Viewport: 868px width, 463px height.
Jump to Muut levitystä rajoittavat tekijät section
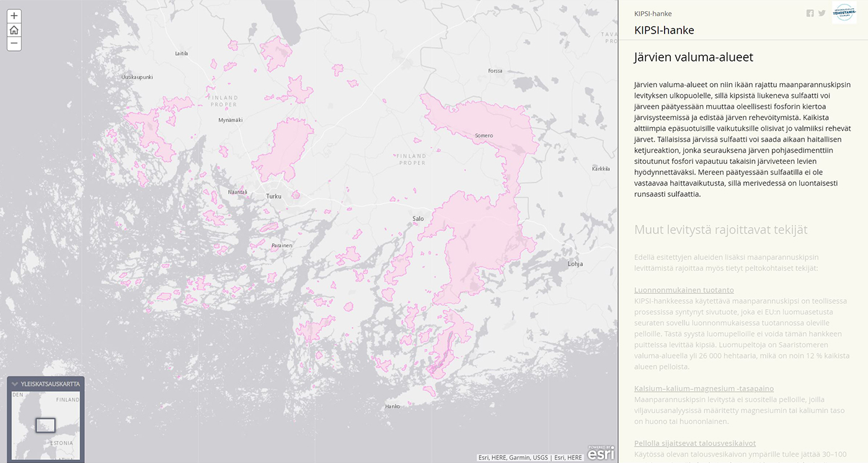pyautogui.click(x=720, y=230)
